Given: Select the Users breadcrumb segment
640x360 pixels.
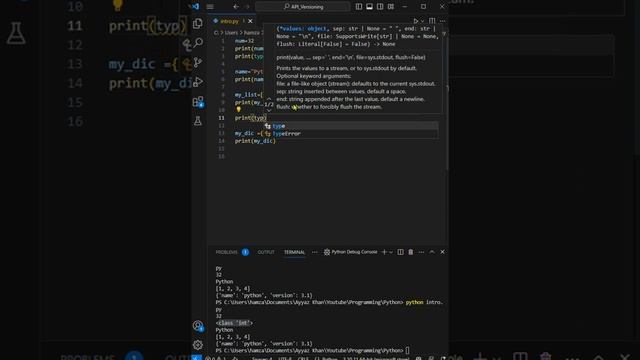Looking at the screenshot, I should 231,33.
